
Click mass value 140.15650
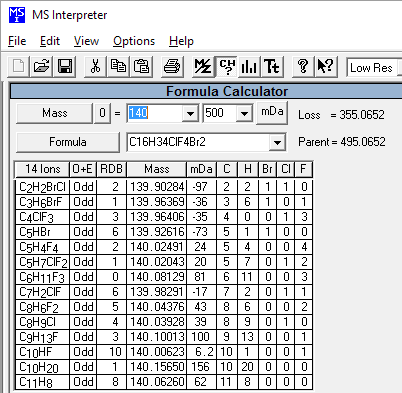pos(157,367)
